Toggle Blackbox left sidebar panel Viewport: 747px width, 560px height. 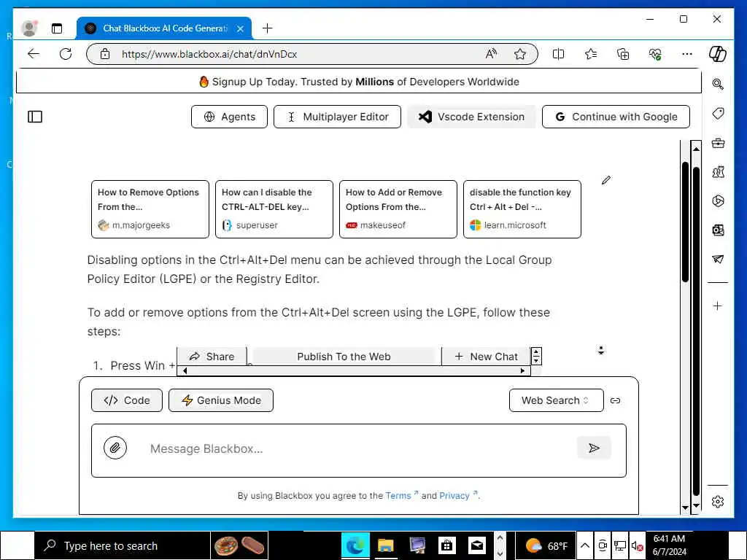[x=35, y=117]
